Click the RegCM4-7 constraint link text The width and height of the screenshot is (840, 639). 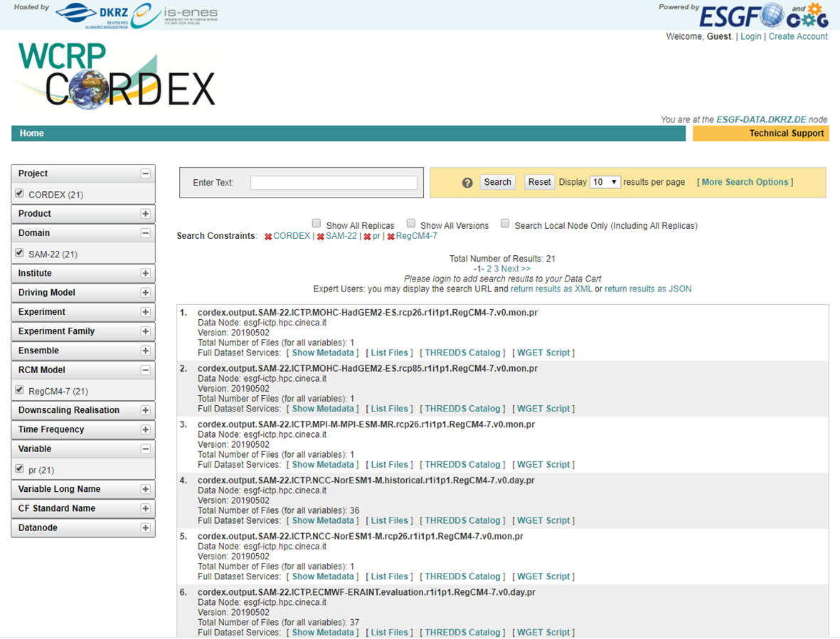tap(416, 236)
